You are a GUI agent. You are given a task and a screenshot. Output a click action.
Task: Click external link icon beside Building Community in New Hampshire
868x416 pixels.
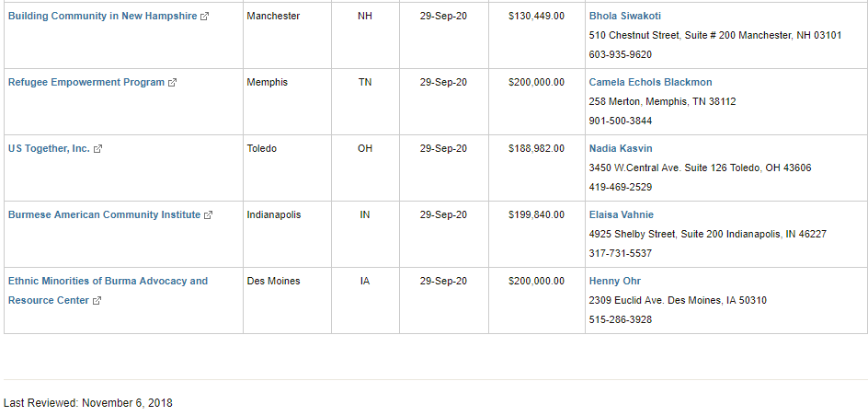(205, 17)
